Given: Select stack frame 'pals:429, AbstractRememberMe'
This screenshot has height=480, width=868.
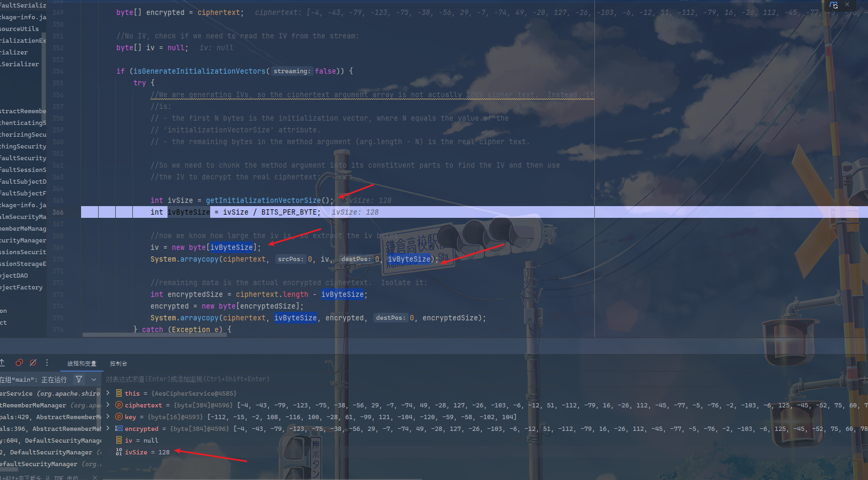Looking at the screenshot, I should [x=50, y=417].
